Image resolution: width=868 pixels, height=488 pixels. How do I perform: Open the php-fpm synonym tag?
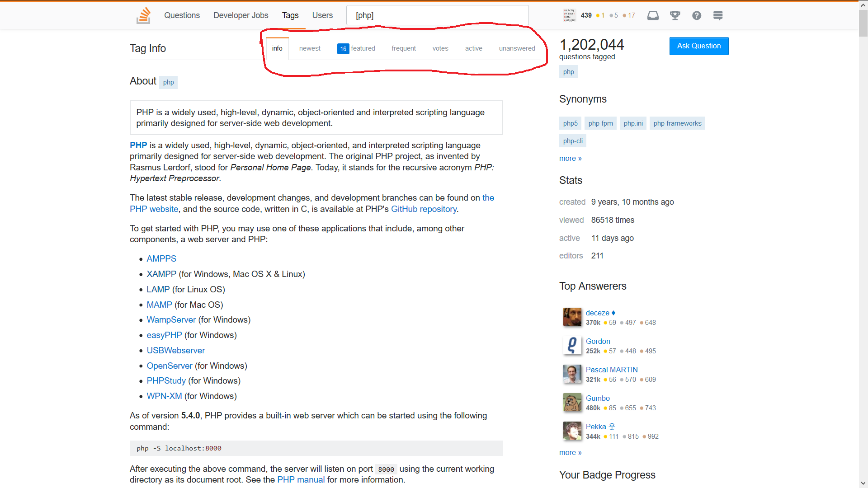[x=600, y=123]
